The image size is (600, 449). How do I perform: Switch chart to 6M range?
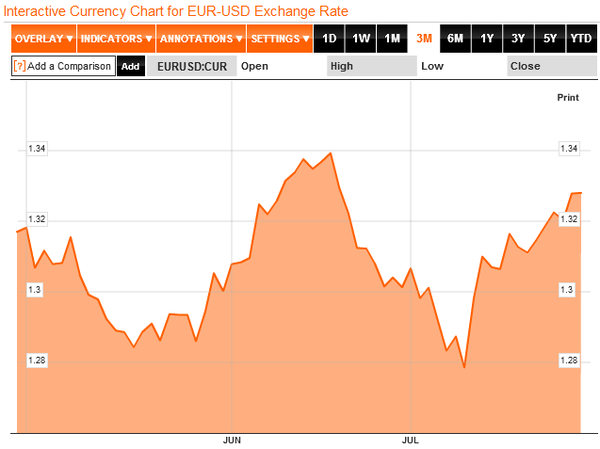[x=455, y=39]
